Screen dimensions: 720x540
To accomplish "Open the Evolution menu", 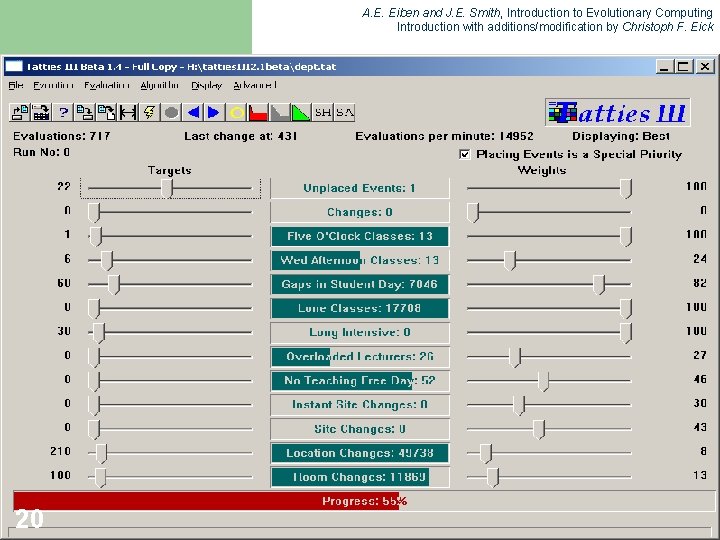I will [x=53, y=85].
